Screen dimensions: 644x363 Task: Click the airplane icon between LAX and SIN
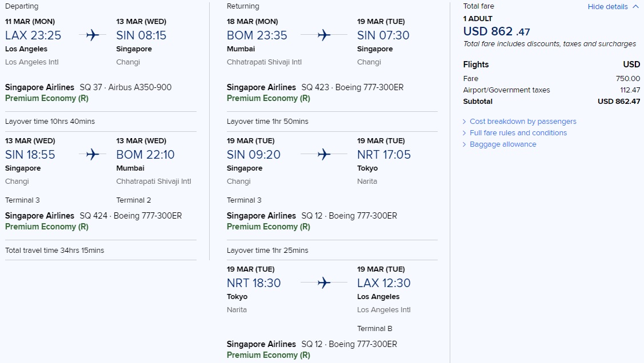tap(93, 35)
